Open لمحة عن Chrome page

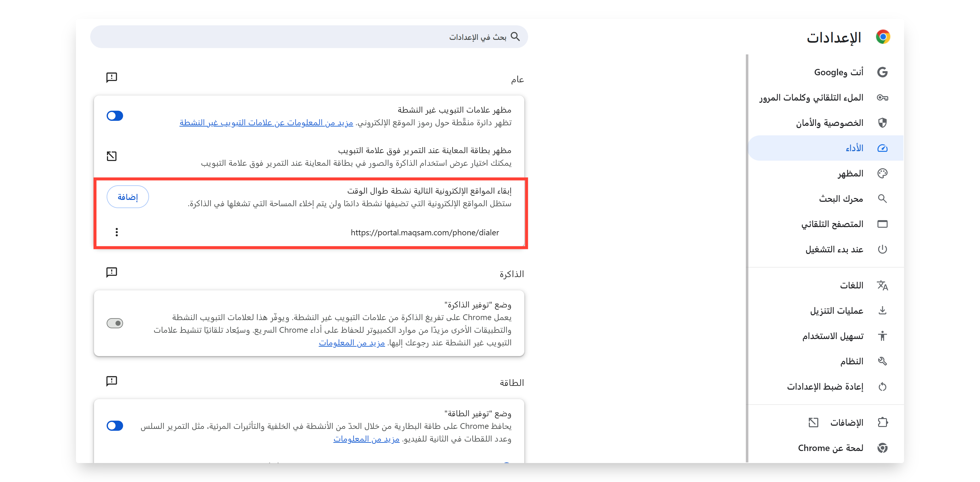tap(826, 448)
